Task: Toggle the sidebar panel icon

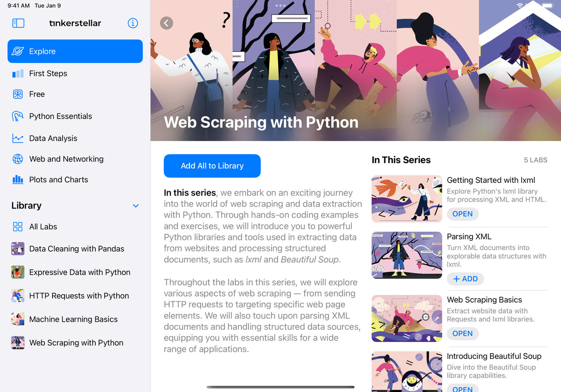Action: tap(18, 23)
